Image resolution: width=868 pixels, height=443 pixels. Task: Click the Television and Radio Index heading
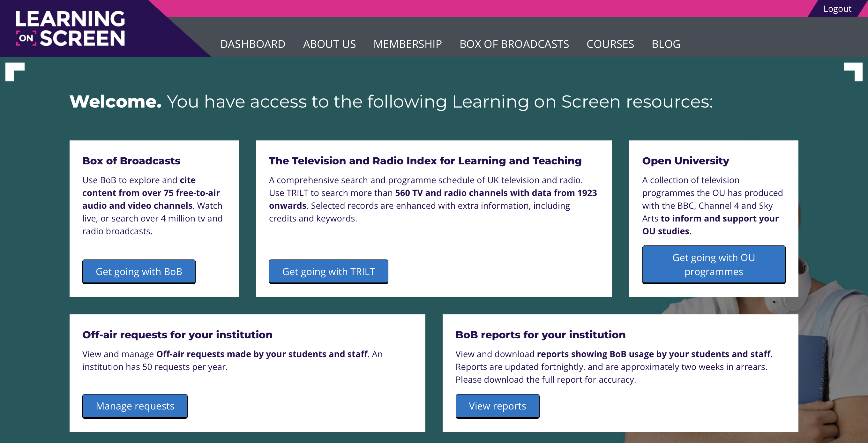[x=425, y=161]
